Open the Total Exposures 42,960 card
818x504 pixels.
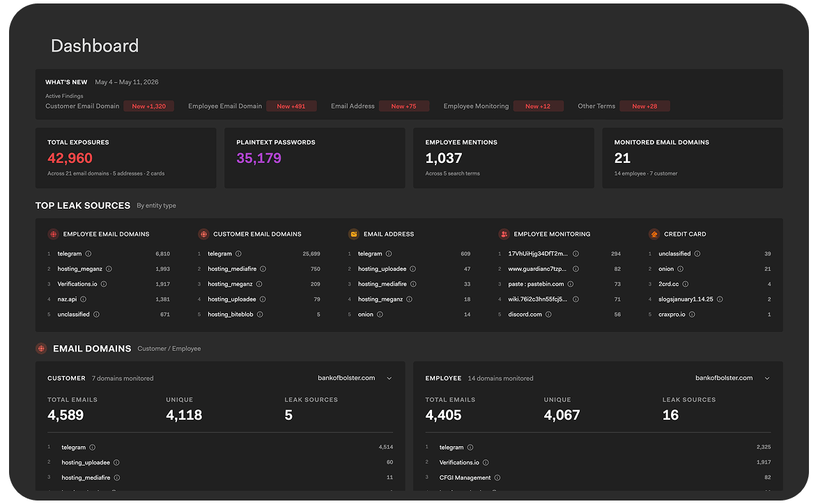[125, 158]
